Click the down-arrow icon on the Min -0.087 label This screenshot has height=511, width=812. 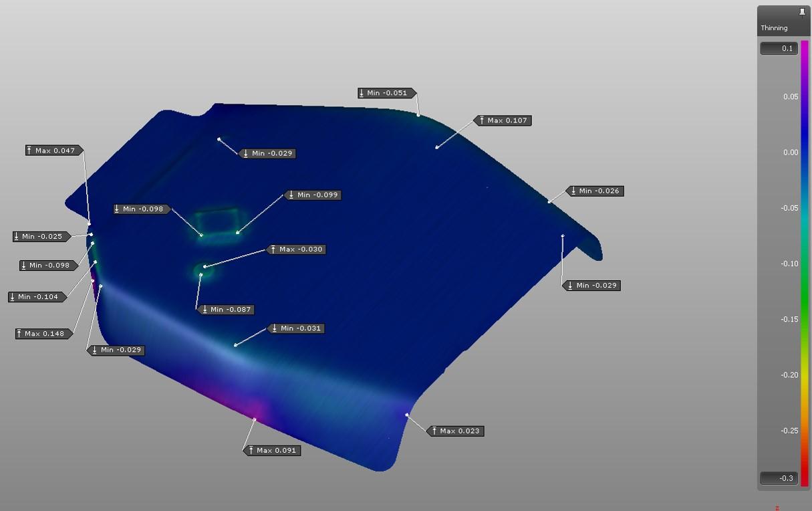[205, 310]
